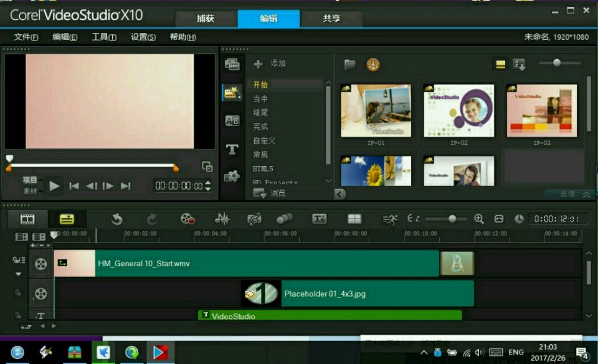Image resolution: width=598 pixels, height=364 pixels.
Task: Select the HTML5 category
Action: 263,169
